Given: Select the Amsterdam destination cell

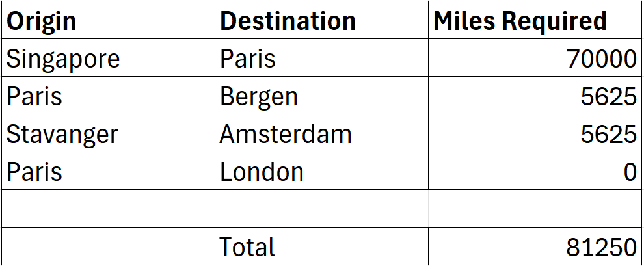Looking at the screenshot, I should [x=321, y=135].
